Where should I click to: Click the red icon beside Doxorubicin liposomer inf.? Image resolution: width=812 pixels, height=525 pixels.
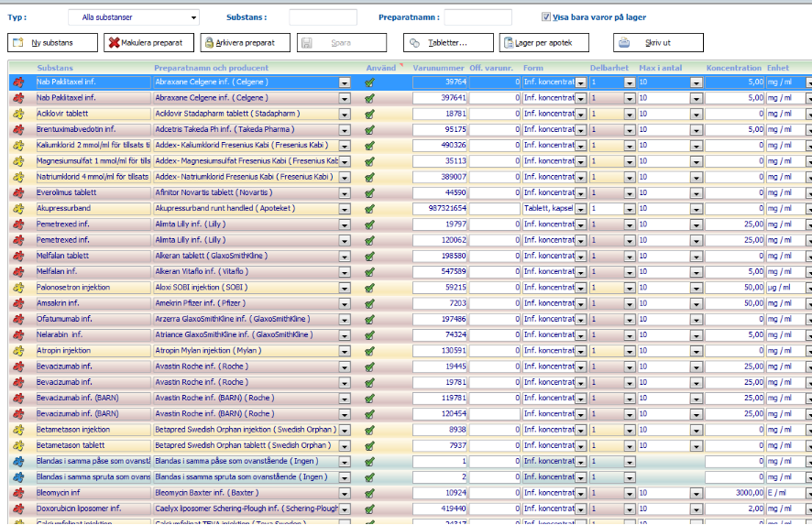(x=17, y=509)
